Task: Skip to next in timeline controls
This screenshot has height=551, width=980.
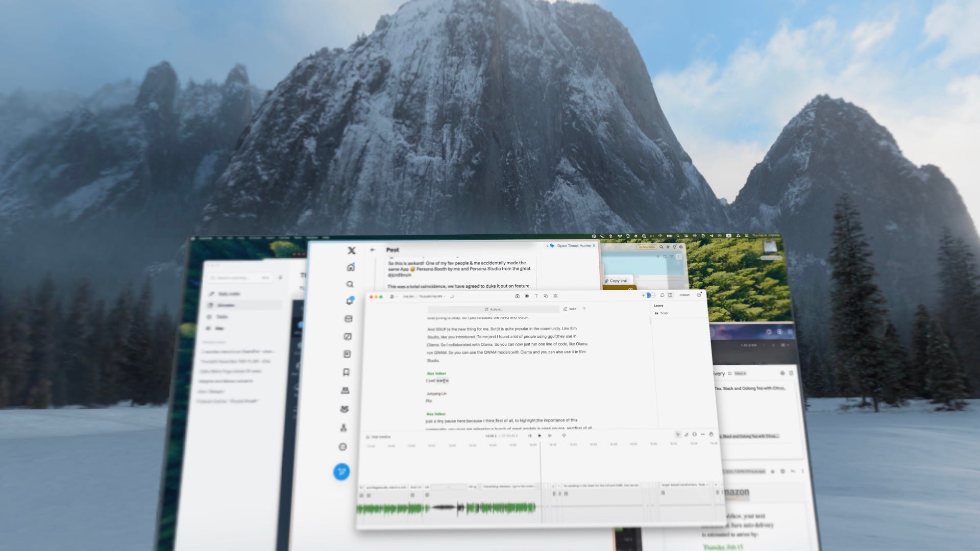Action: [550, 436]
